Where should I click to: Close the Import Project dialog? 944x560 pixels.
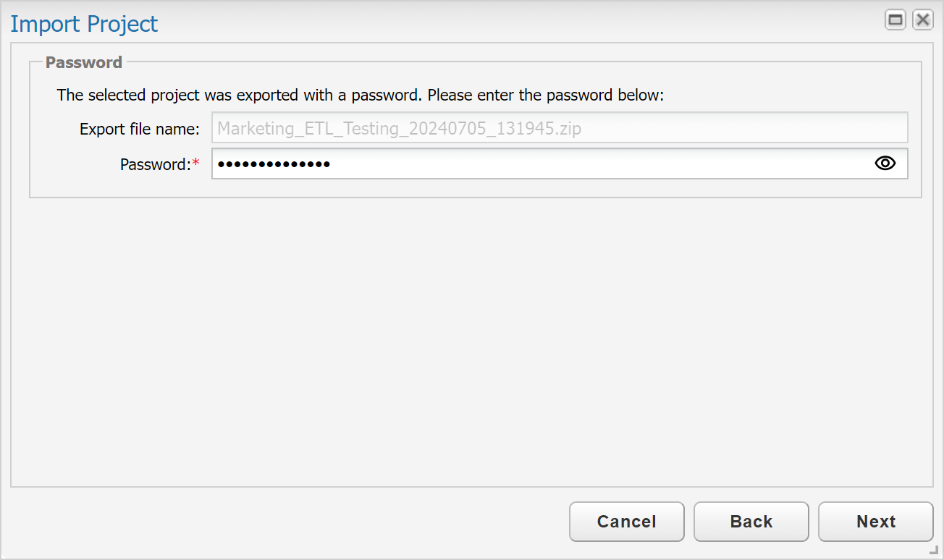coord(922,20)
